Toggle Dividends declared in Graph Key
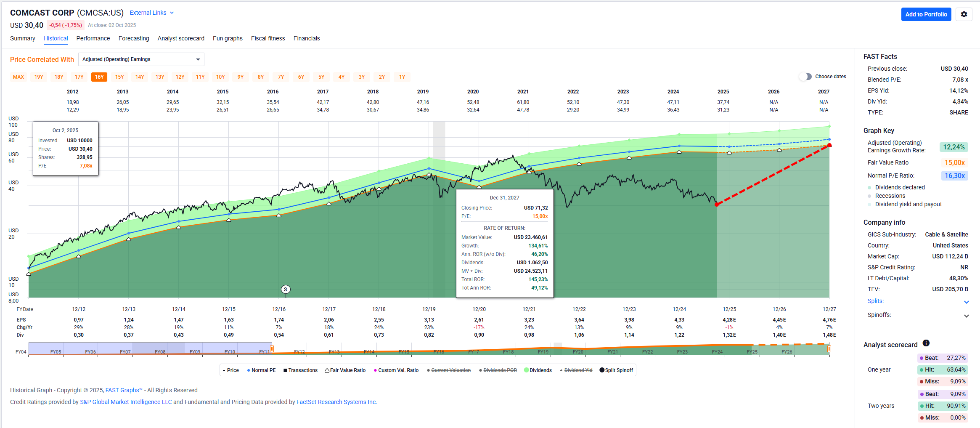Screen dimensions: 980x428 click(x=869, y=187)
